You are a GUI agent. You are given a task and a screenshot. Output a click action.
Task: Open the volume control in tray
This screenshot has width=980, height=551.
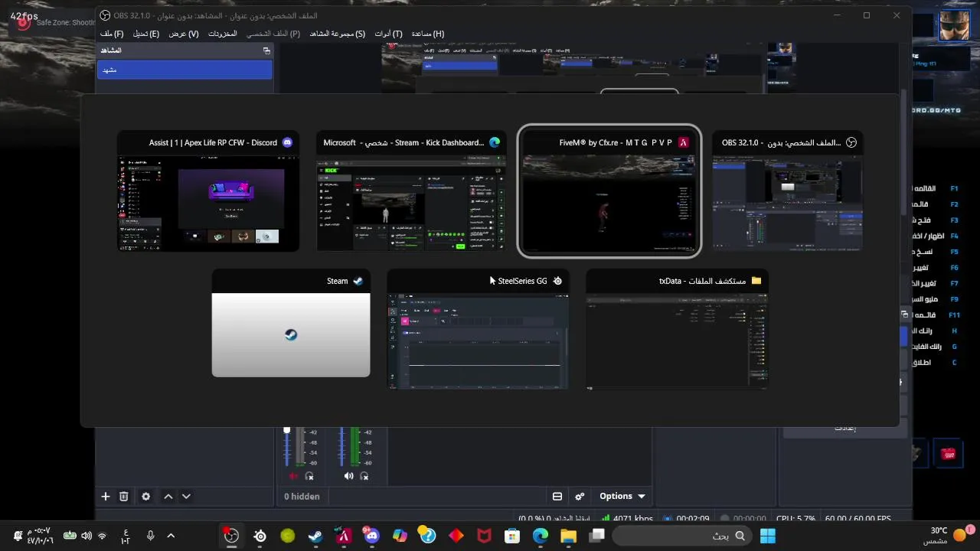click(x=86, y=536)
